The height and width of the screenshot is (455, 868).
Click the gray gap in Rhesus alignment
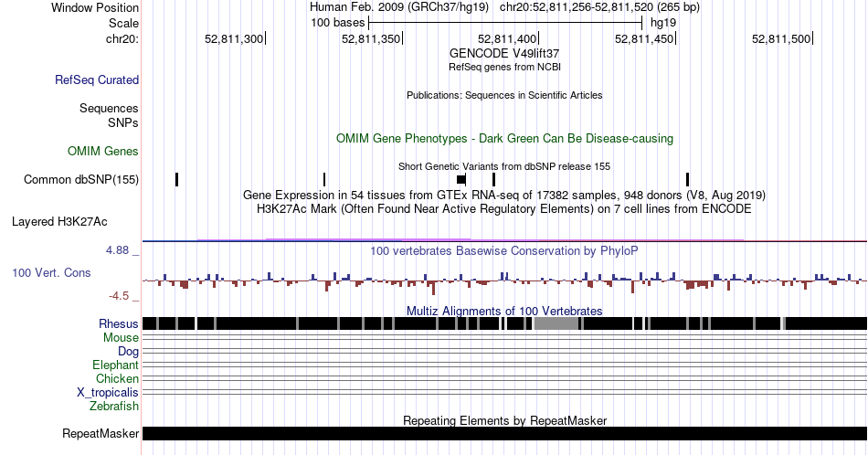556,323
